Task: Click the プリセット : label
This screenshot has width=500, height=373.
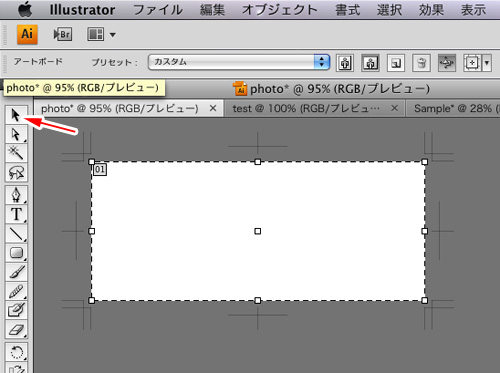Action: point(114,62)
